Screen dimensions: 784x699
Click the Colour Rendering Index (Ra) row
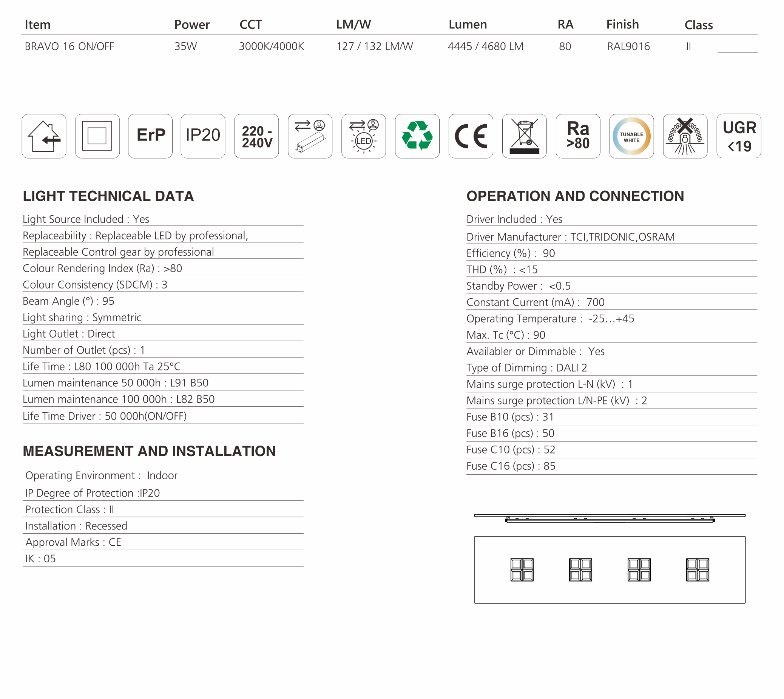163,268
